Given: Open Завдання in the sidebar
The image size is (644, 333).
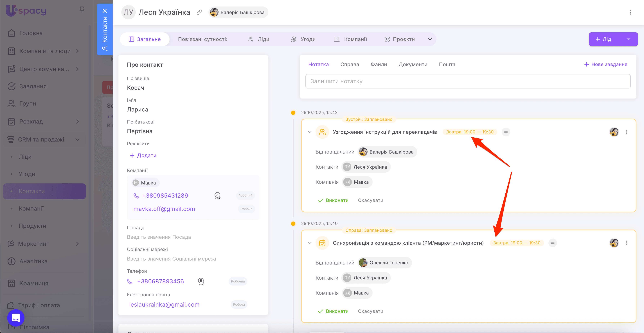Looking at the screenshot, I should coord(33,86).
